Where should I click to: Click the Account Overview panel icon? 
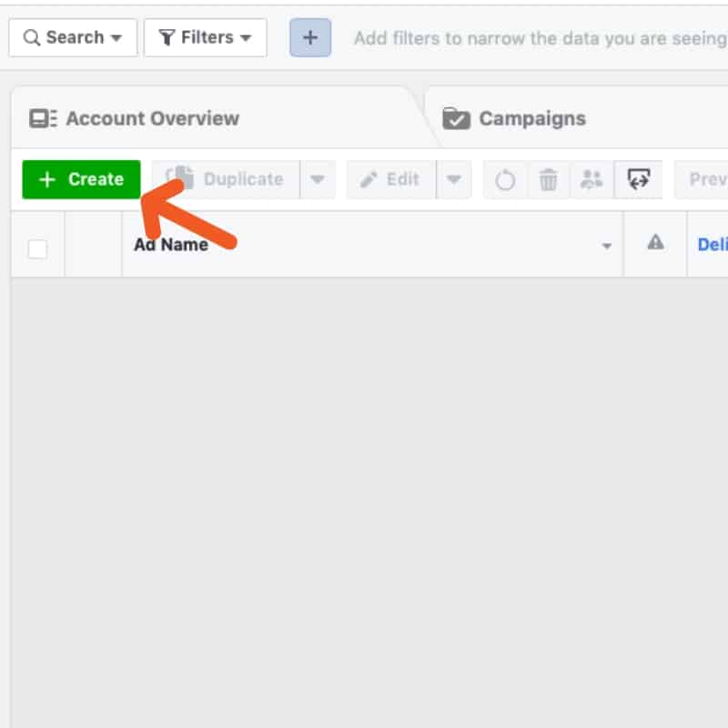[43, 118]
